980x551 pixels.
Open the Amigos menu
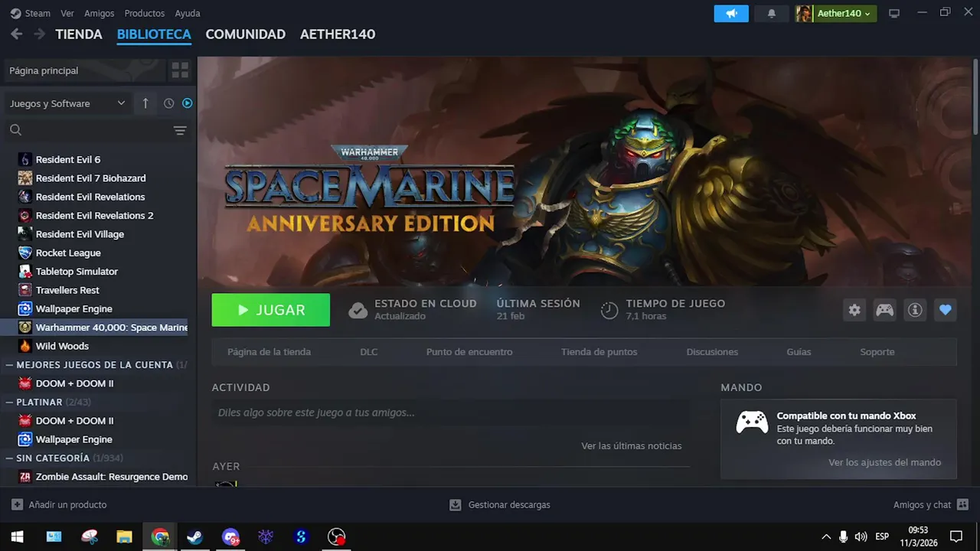point(100,13)
